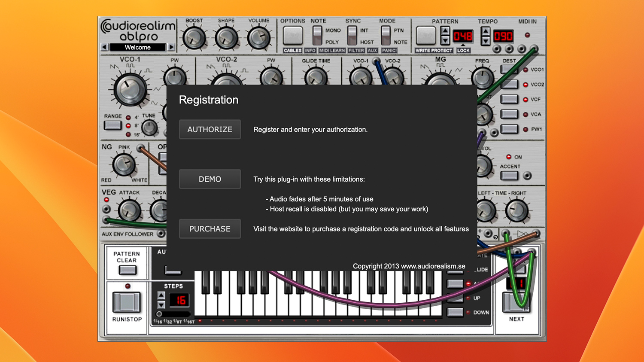The height and width of the screenshot is (362, 644).
Task: Toggle WRITE PROTECT
Action: [434, 51]
